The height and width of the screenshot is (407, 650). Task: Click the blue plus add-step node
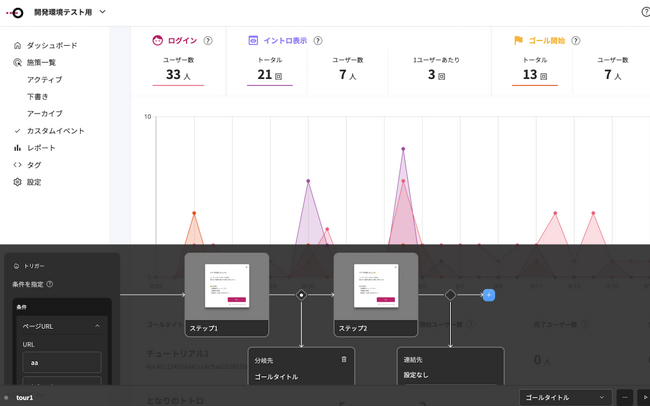point(489,295)
